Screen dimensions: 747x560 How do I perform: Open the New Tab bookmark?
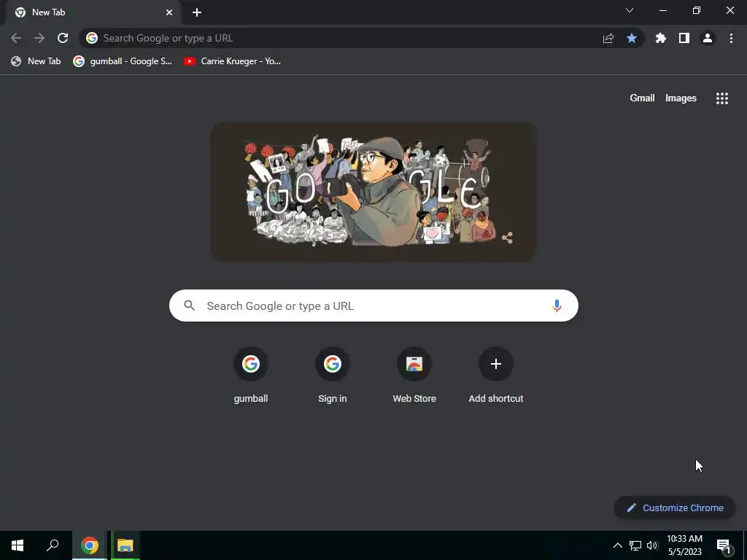(x=36, y=61)
